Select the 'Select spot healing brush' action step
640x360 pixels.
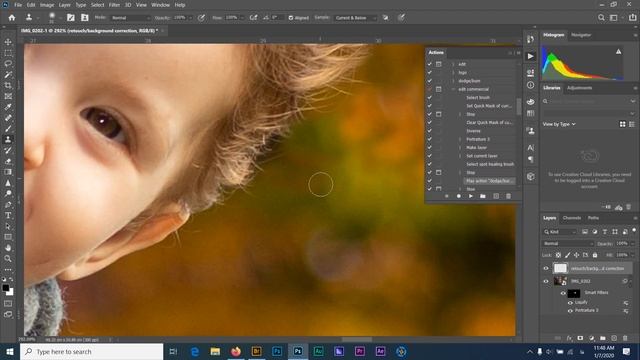(490, 164)
